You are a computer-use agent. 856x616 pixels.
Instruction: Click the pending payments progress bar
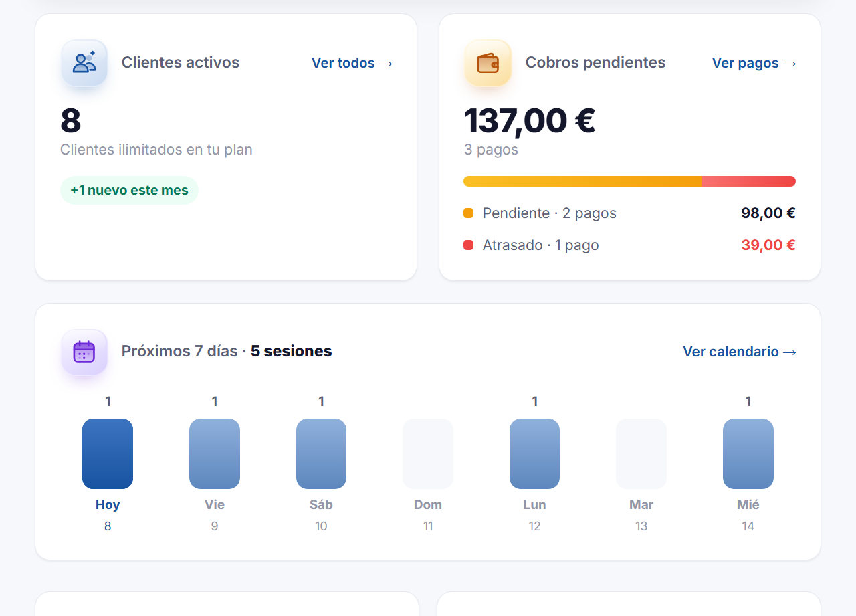coord(629,181)
